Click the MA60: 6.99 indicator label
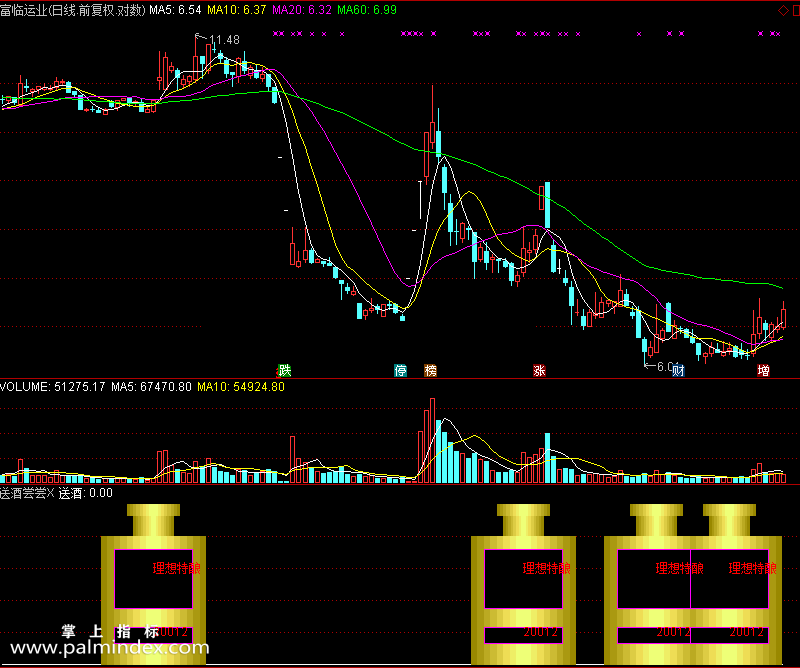 pyautogui.click(x=367, y=10)
